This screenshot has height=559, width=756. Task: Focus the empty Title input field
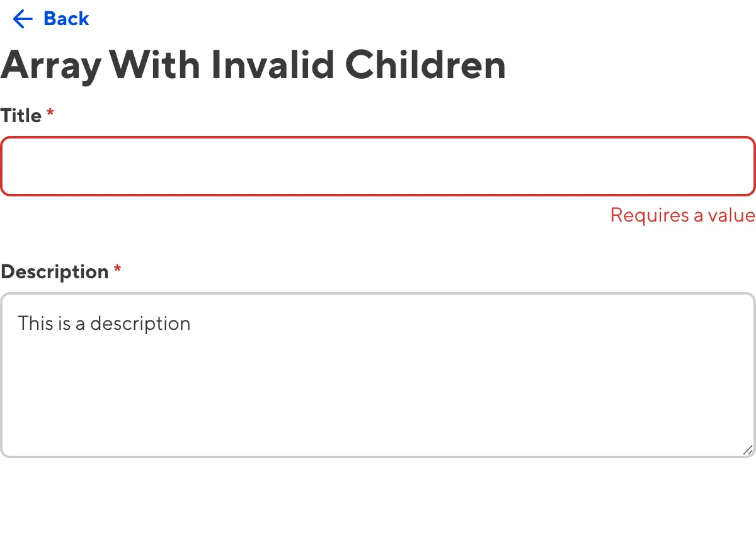(x=378, y=166)
